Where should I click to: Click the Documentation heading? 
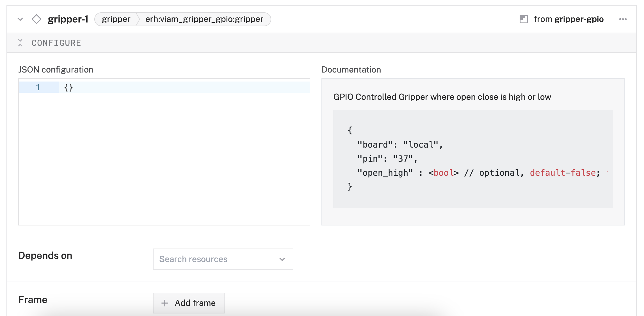[351, 69]
